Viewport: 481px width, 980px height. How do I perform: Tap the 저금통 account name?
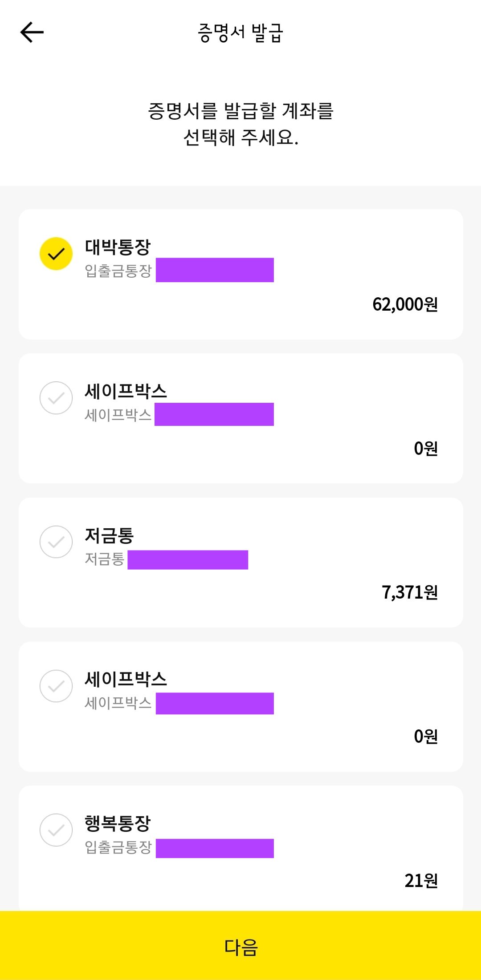coord(110,535)
